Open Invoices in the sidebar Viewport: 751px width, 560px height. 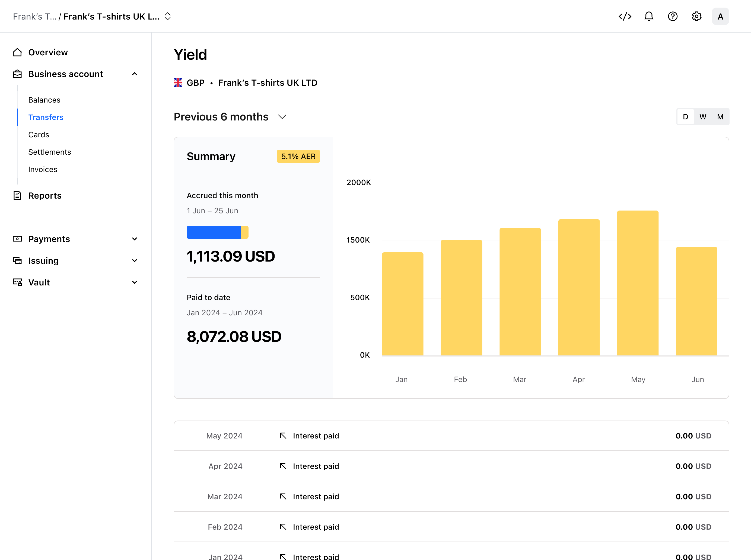click(x=43, y=170)
